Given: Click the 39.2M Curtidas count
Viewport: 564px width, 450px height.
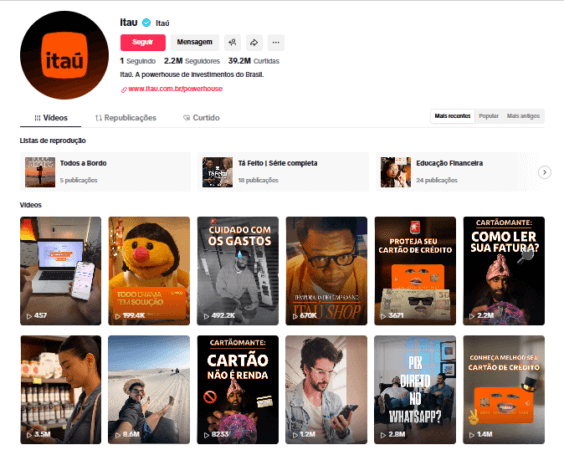Looking at the screenshot, I should (x=254, y=61).
